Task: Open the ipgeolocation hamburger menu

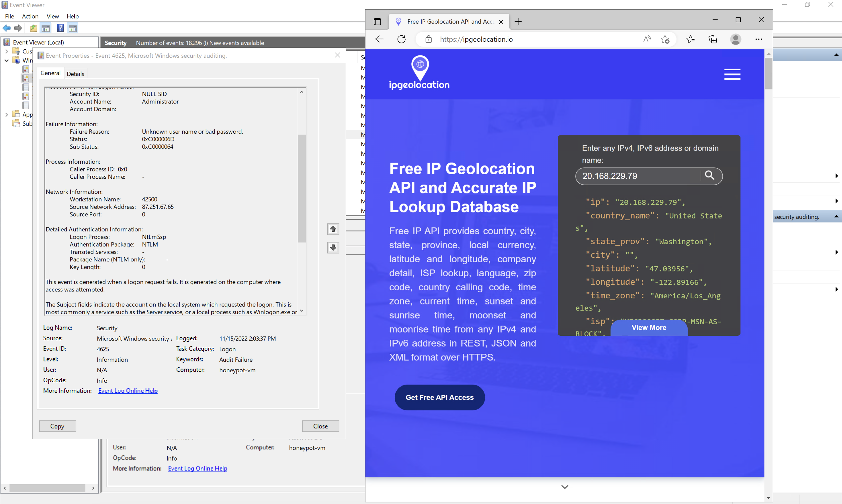Action: click(732, 74)
